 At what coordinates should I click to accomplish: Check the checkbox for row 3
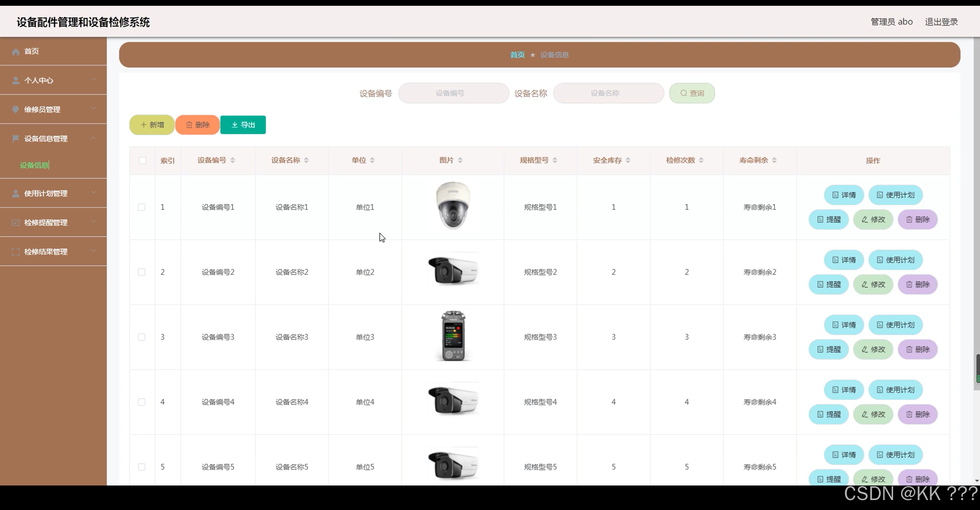click(x=142, y=337)
